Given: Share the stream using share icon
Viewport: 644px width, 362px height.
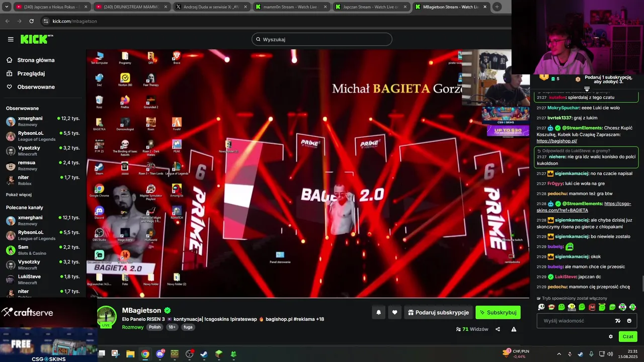Looking at the screenshot, I should tap(498, 329).
